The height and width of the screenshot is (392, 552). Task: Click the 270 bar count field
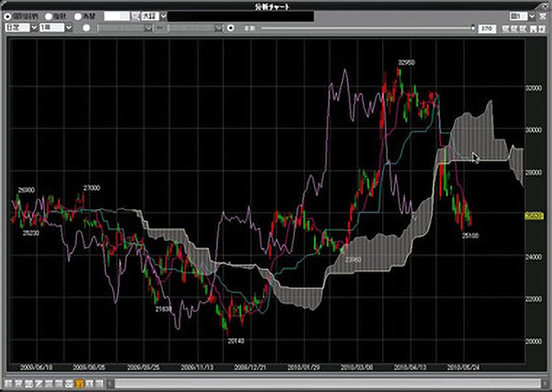pos(487,28)
